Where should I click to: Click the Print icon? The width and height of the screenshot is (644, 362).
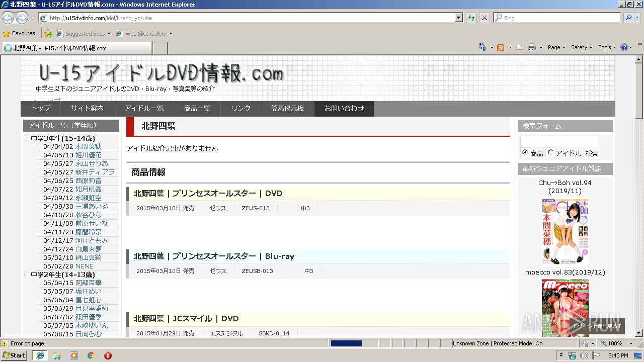point(532,47)
